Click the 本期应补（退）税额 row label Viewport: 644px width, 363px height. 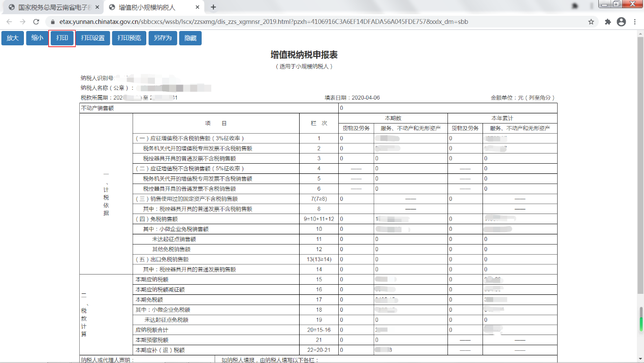click(x=160, y=350)
